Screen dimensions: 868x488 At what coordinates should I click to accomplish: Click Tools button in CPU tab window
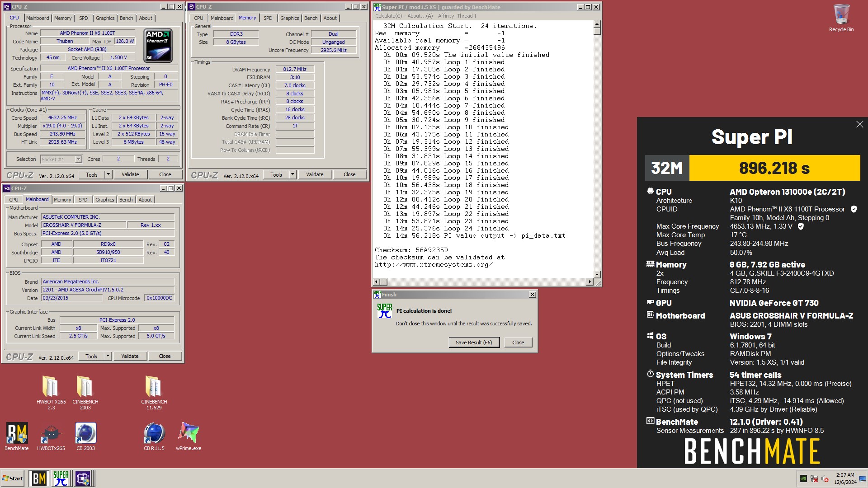[92, 174]
